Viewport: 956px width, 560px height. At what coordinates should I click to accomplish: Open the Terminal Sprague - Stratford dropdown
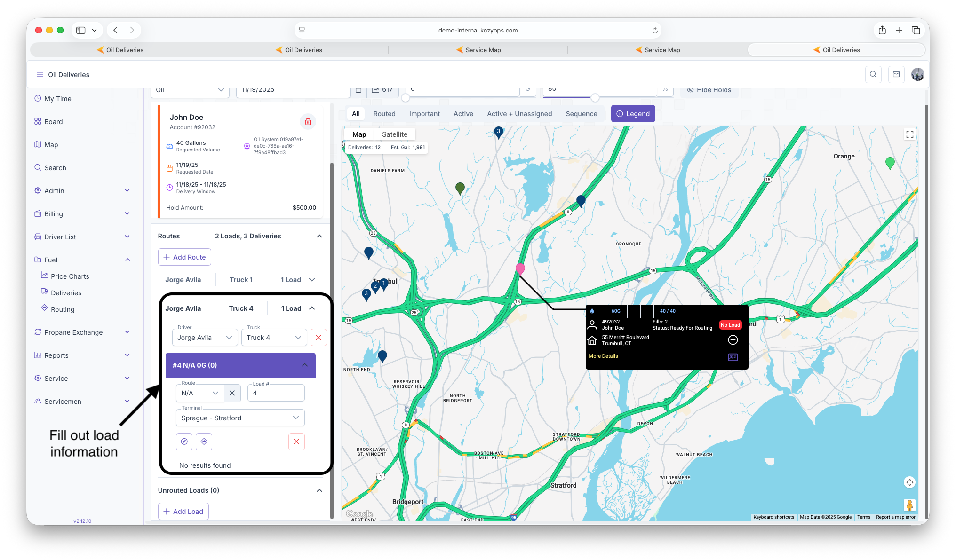click(240, 418)
